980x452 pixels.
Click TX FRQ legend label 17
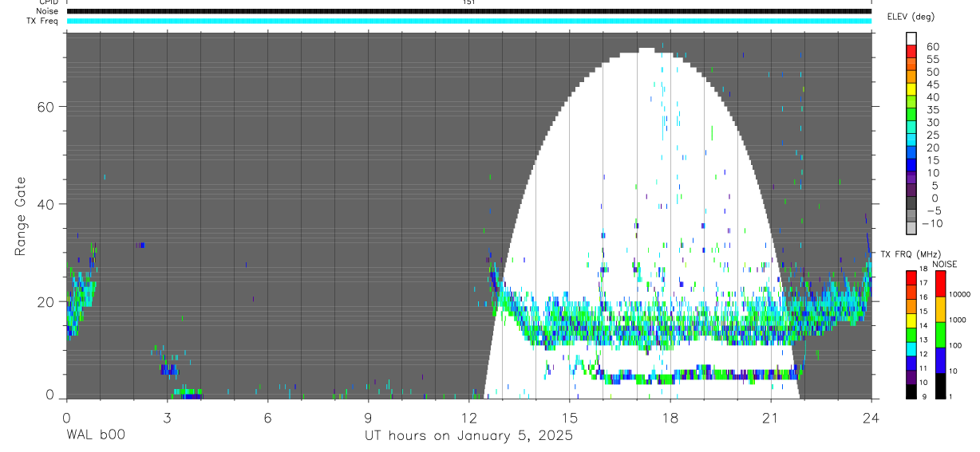[x=924, y=283]
